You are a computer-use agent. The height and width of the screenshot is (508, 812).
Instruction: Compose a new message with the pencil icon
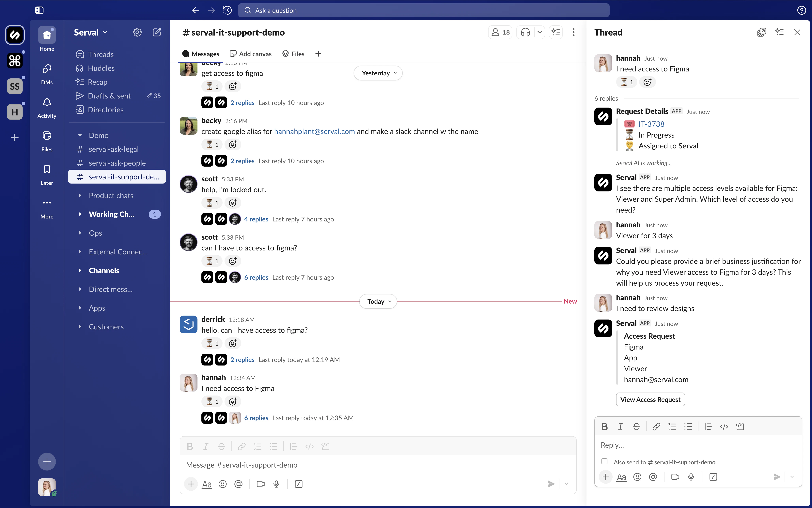tap(157, 32)
